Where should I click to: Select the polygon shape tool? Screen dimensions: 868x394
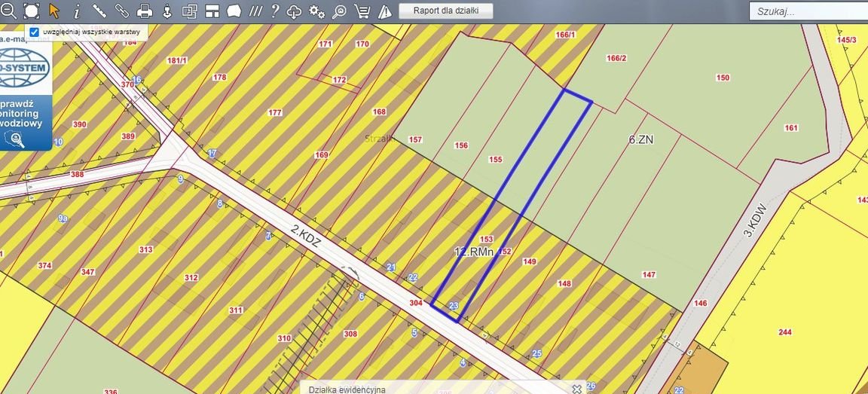click(234, 11)
